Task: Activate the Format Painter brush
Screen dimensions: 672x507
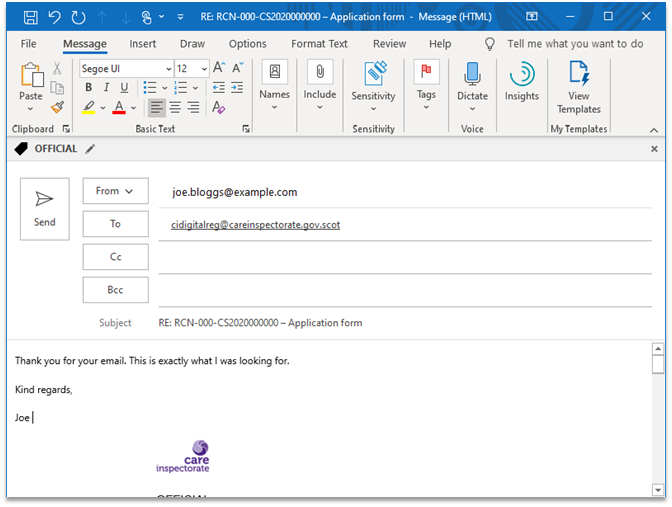Action: pos(57,107)
